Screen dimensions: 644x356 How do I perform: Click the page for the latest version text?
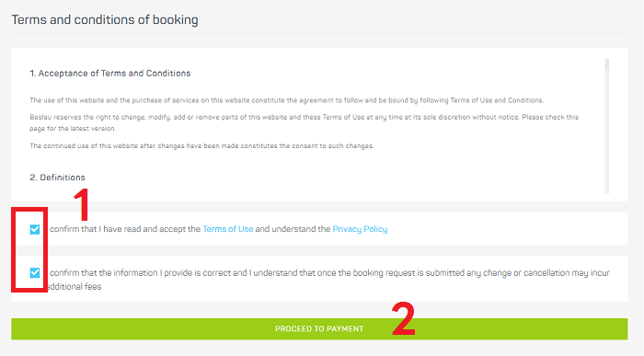[x=73, y=129]
